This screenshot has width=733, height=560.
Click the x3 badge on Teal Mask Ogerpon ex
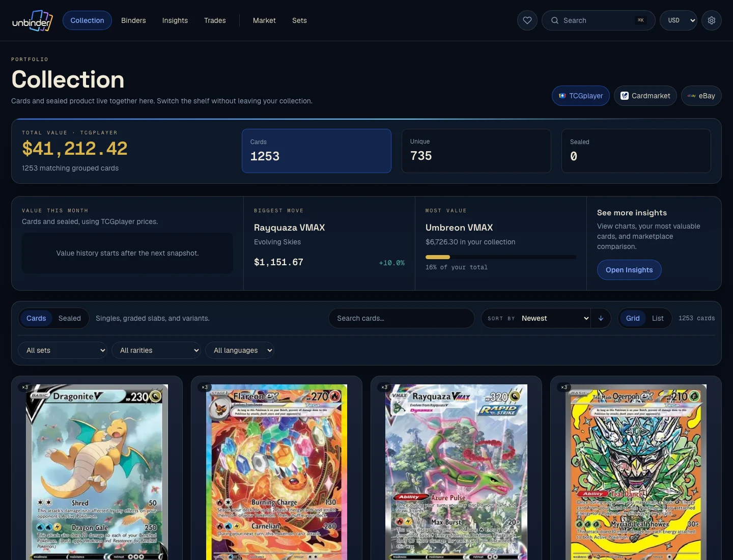pyautogui.click(x=563, y=387)
